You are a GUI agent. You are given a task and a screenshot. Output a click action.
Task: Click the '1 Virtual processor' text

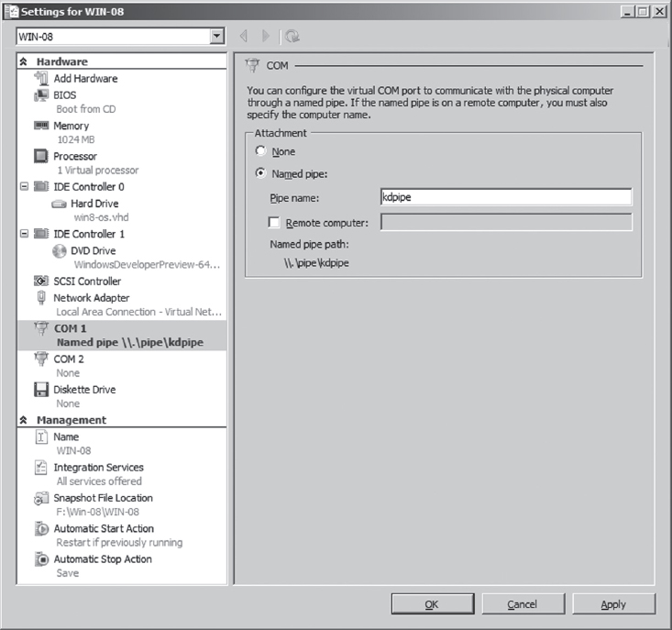tap(98, 171)
